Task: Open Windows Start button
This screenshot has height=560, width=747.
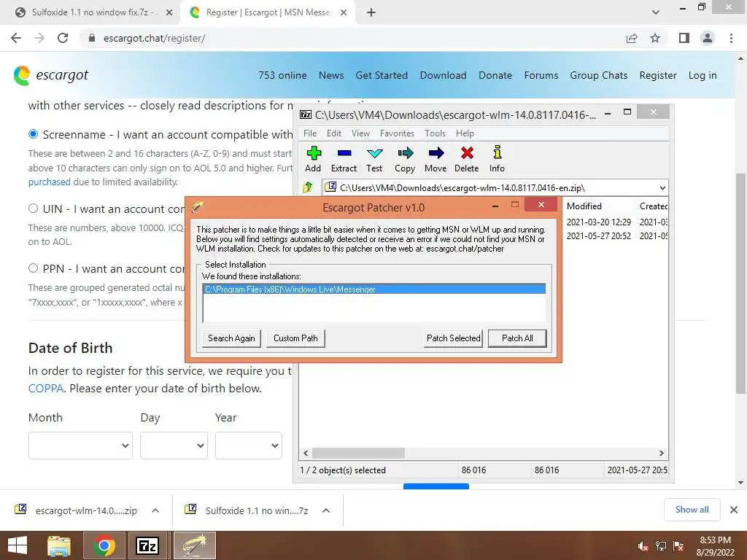Action: click(18, 545)
